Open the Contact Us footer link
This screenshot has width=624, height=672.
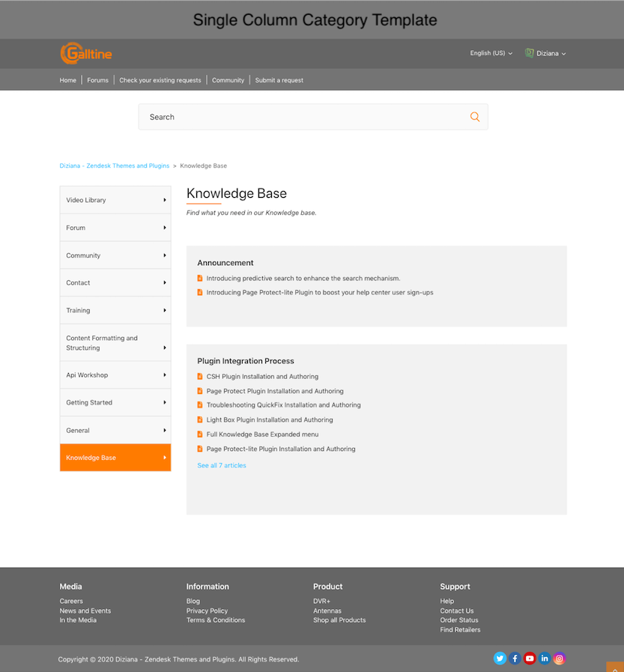point(456,611)
